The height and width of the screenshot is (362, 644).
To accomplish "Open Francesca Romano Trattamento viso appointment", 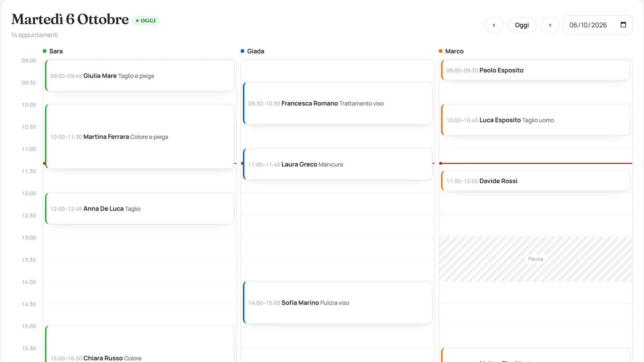I will coord(338,103).
